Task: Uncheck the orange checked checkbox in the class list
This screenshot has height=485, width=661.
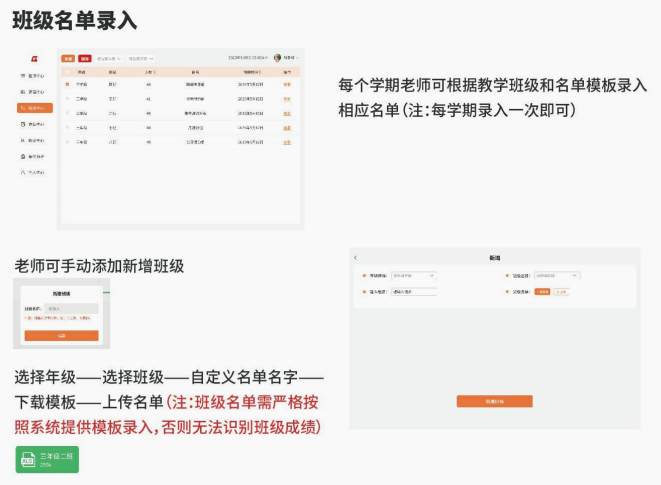Action: pyautogui.click(x=67, y=84)
